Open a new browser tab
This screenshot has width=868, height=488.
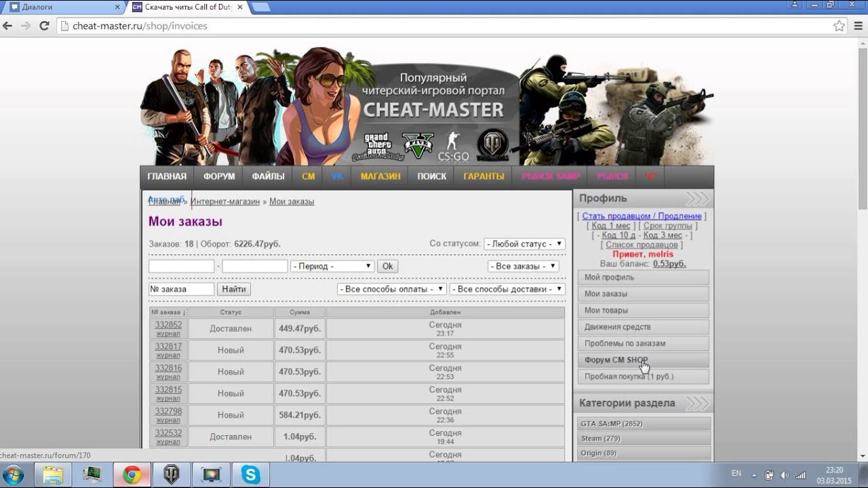pyautogui.click(x=261, y=7)
